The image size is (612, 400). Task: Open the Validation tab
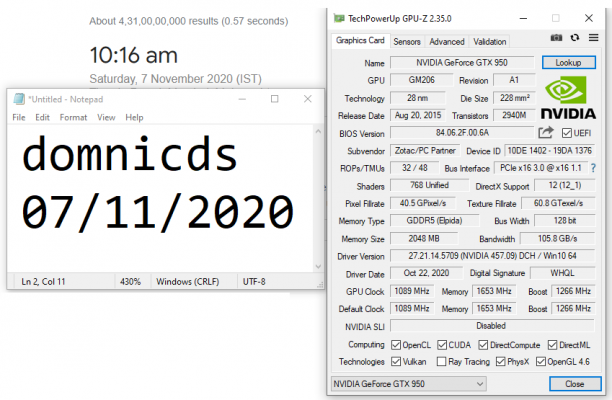[489, 42]
